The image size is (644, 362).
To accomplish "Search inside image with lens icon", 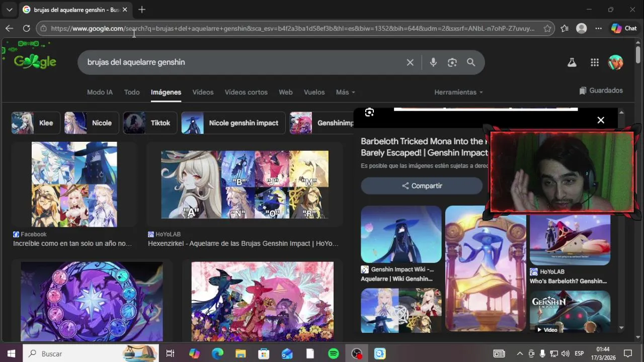I will (x=369, y=112).
